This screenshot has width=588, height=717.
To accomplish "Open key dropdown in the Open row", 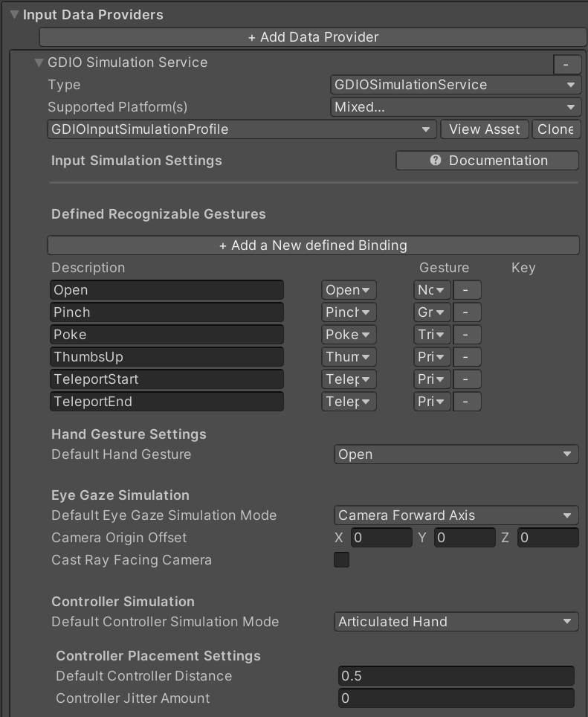I will pos(432,290).
